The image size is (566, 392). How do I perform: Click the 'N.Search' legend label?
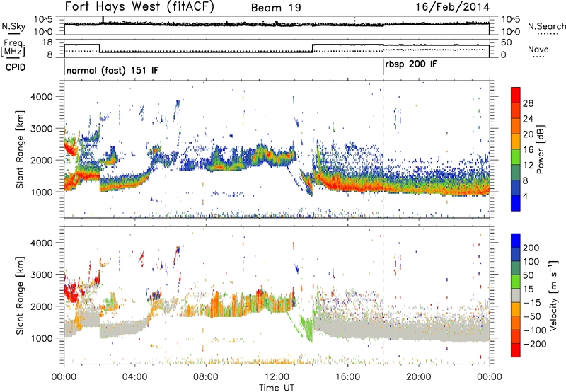[546, 26]
